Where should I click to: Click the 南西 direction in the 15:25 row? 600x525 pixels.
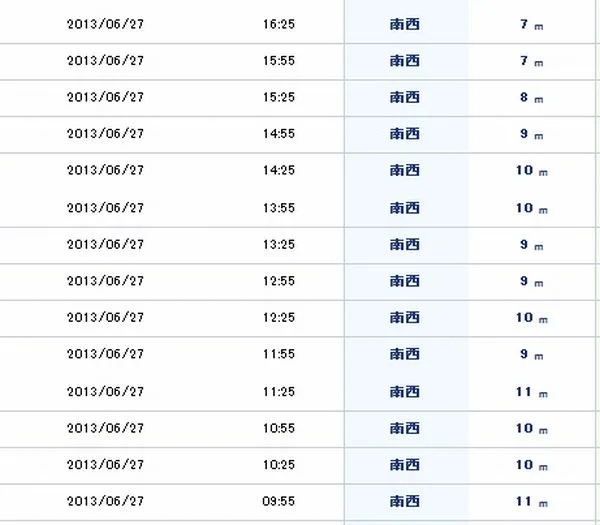(404, 97)
